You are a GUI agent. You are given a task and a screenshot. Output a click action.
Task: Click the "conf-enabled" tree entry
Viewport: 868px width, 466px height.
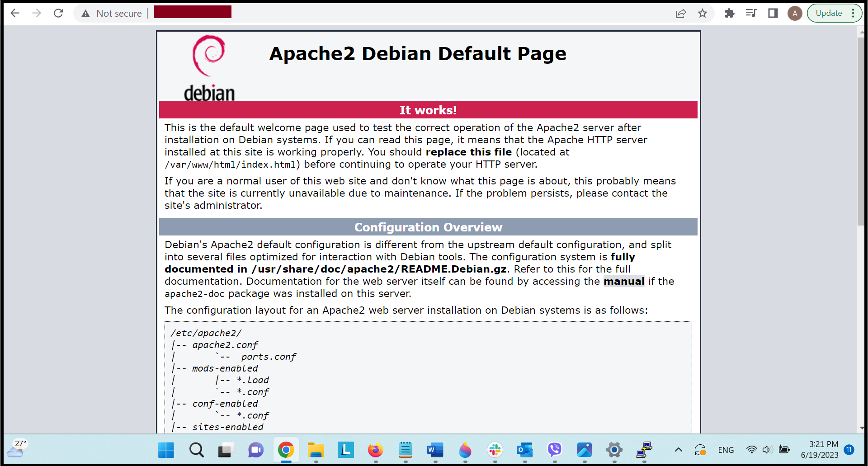tap(225, 404)
